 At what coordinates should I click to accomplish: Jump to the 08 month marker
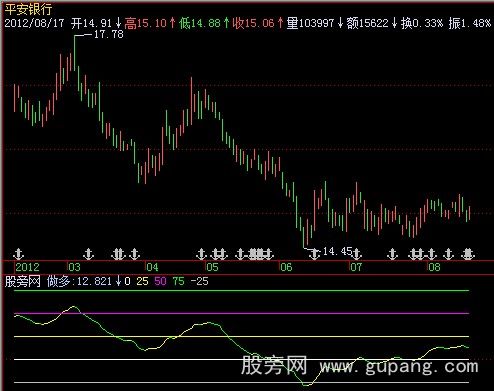click(x=434, y=267)
